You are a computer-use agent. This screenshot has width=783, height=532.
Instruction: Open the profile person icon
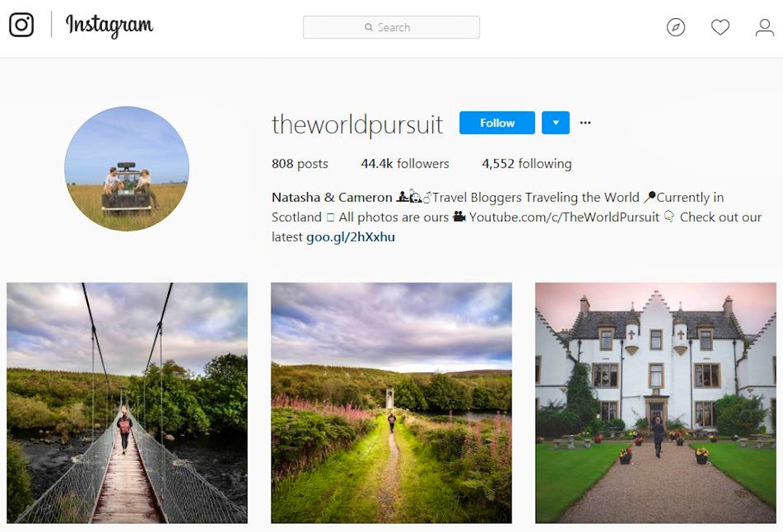pyautogui.click(x=765, y=27)
